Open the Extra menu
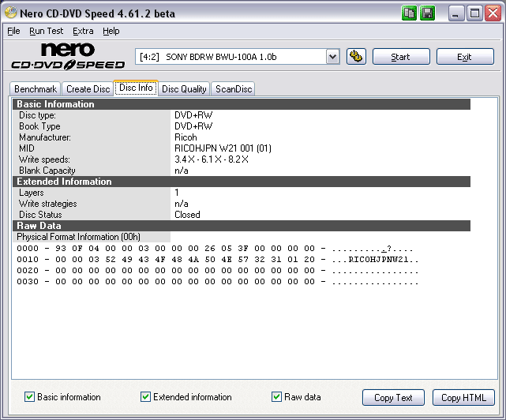The image size is (506, 420). (83, 31)
